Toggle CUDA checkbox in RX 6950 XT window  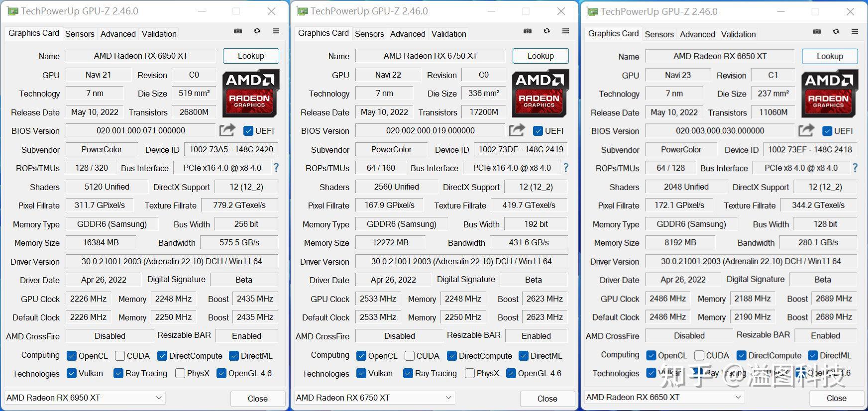point(120,356)
